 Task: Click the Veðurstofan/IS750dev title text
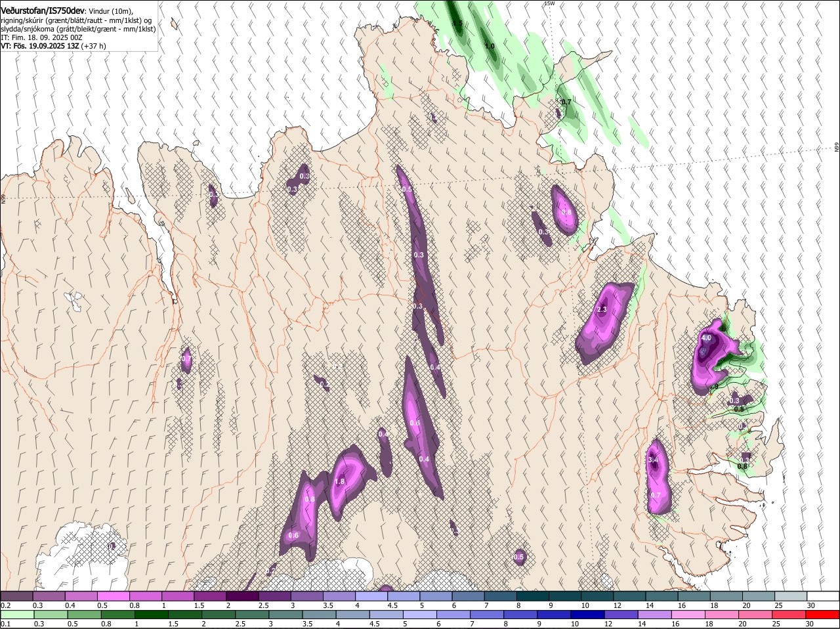(x=43, y=11)
